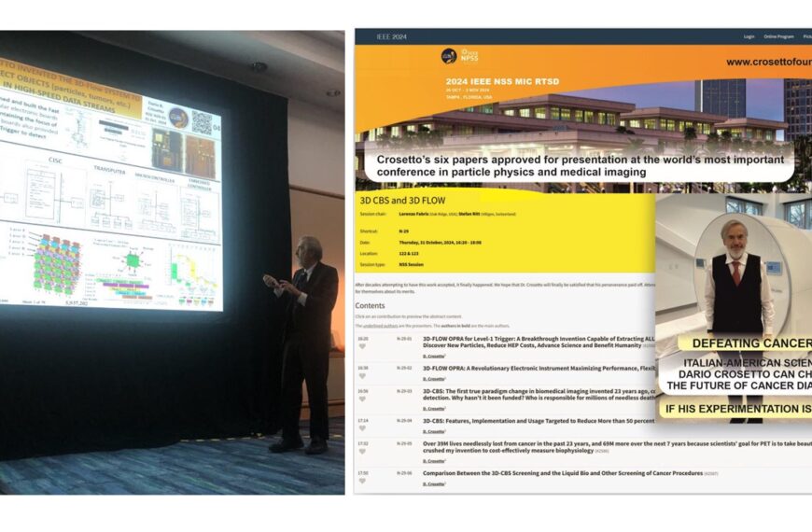Click the shortcut value 'N-29'

[404, 231]
